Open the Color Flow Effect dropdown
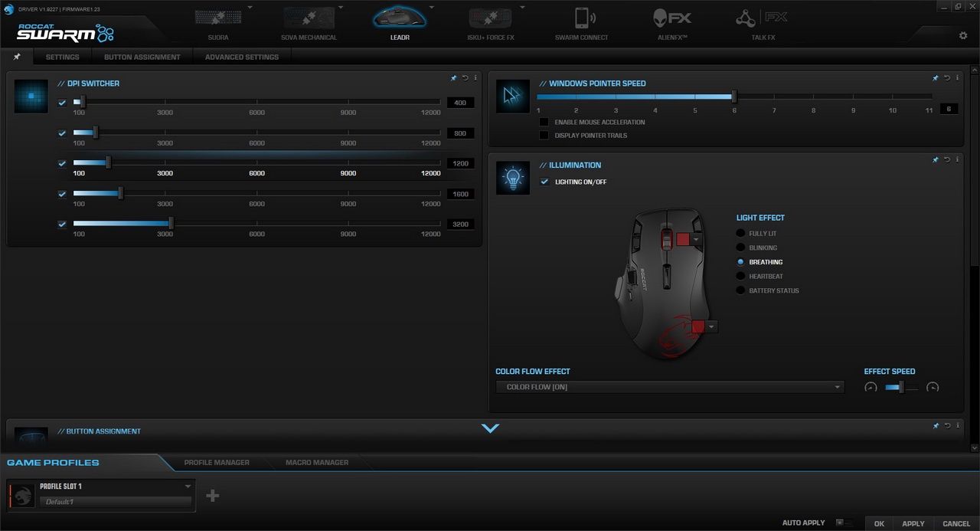980x531 pixels. 670,387
